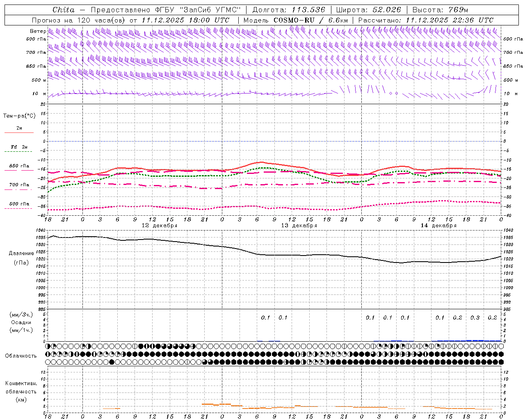Click the 'Тем-ра(°C)' temperature axis label
This screenshot has width=525, height=420.
19,116
